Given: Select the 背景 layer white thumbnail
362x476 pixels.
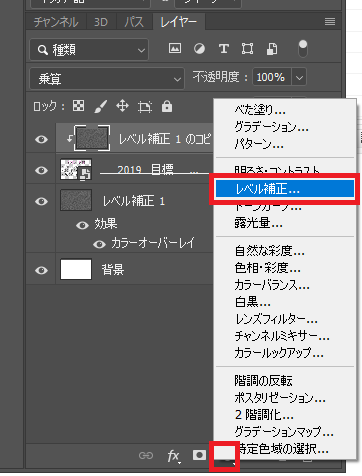Looking at the screenshot, I should pyautogui.click(x=76, y=269).
